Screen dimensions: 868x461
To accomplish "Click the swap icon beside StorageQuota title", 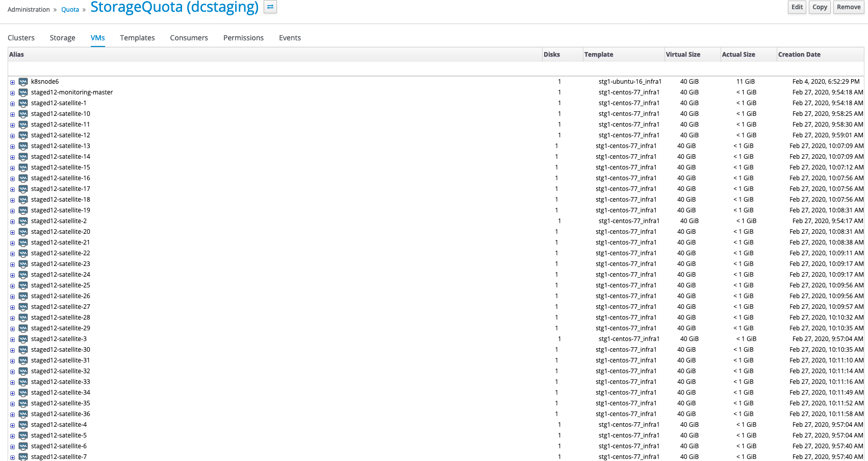I will pyautogui.click(x=270, y=7).
